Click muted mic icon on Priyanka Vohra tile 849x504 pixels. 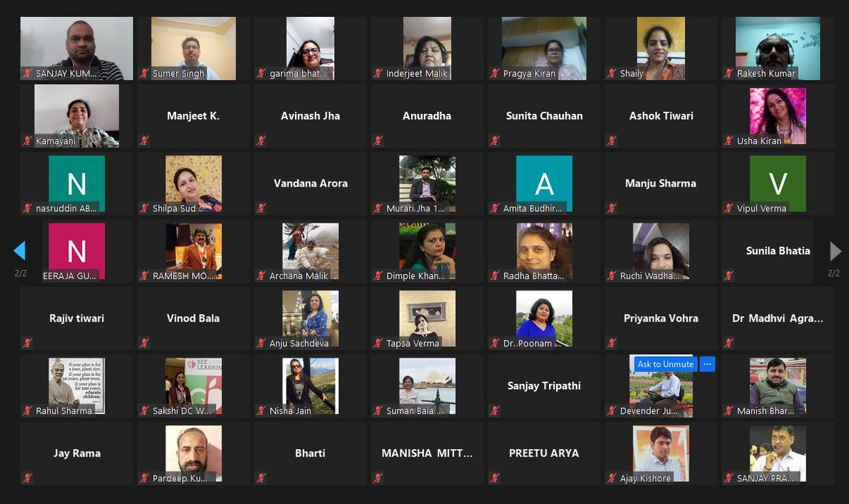[611, 344]
